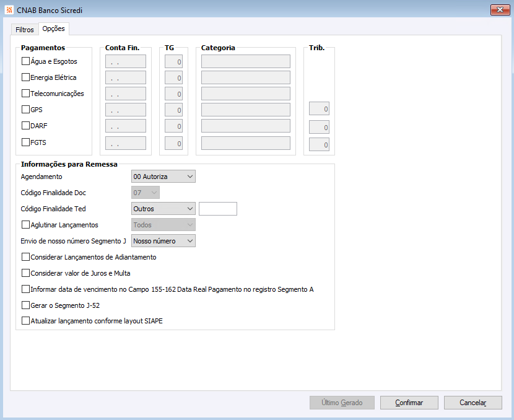Screen dimensions: 514x420
Task: Click TG field for Energia Elétrica
Action: pyautogui.click(x=173, y=77)
